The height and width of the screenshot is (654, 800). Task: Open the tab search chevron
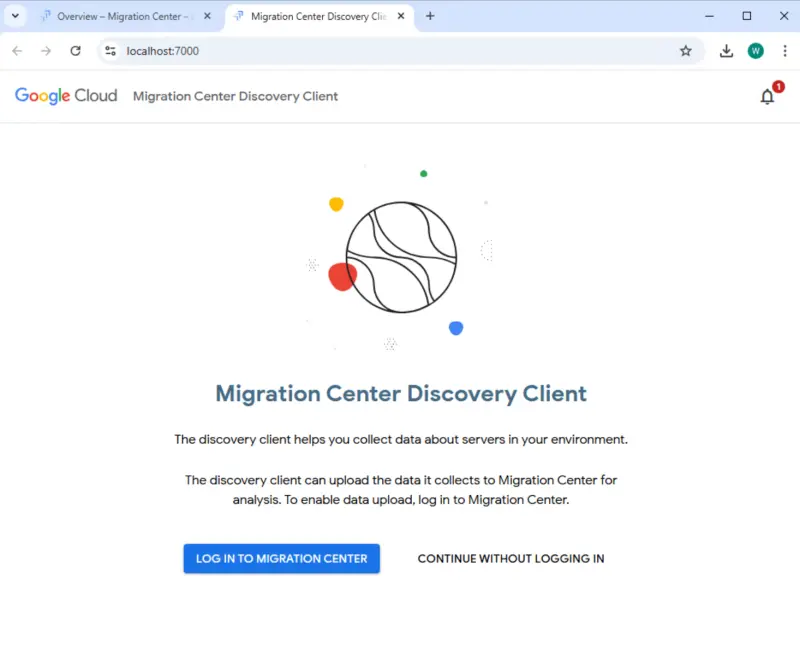pyautogui.click(x=14, y=16)
